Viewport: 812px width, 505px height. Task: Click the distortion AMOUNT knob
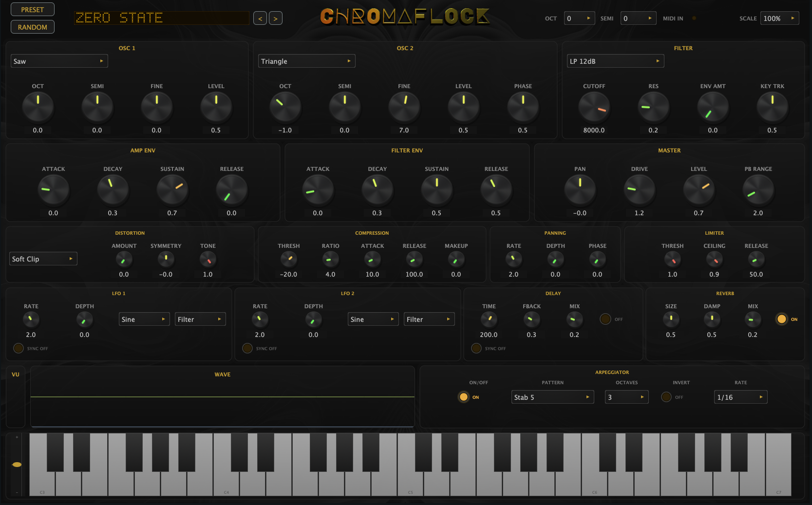[124, 260]
